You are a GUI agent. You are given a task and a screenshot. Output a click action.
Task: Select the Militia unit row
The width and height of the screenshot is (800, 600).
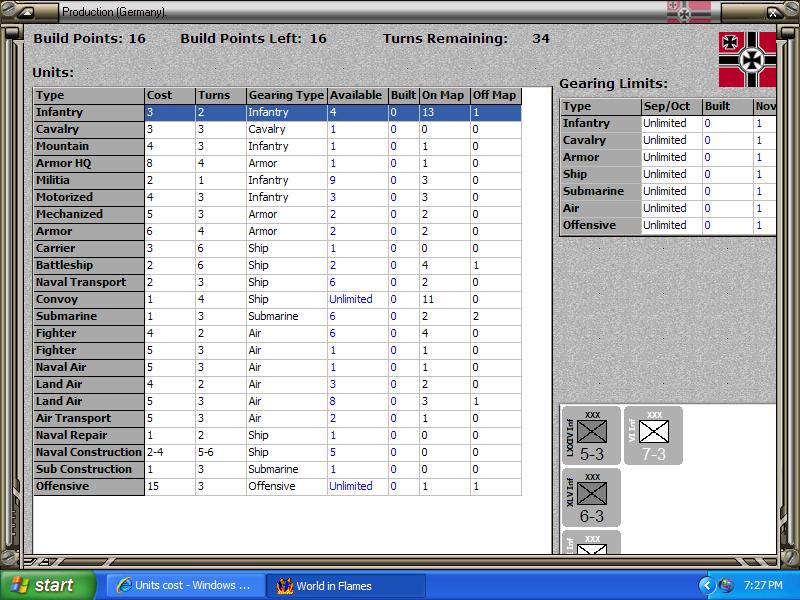(278, 180)
